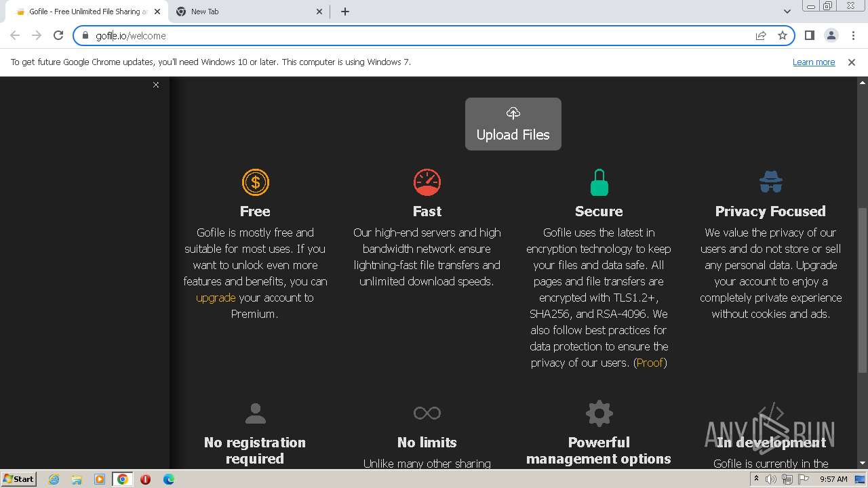Open the tab search dropdown
This screenshot has width=868, height=488.
pos(787,12)
